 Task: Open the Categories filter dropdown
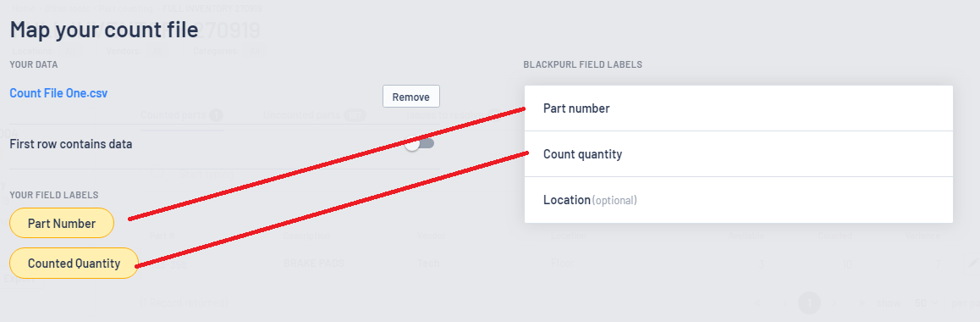(254, 52)
